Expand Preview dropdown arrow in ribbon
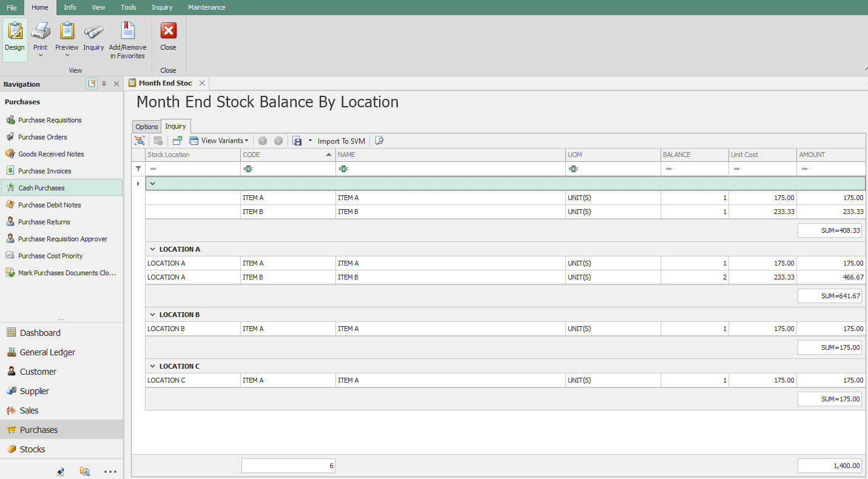The height and width of the screenshot is (479, 868). tap(67, 55)
